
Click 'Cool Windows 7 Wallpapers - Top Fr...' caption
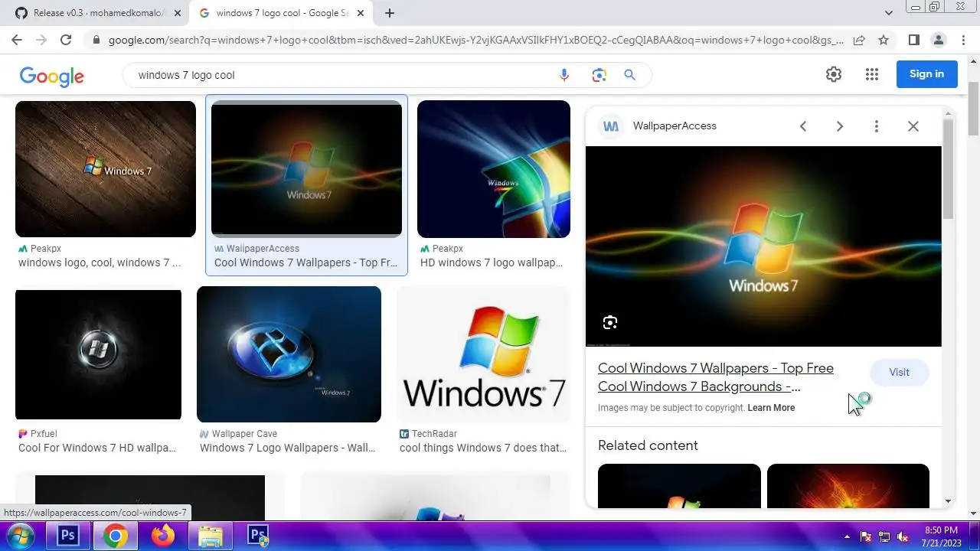[305, 262]
